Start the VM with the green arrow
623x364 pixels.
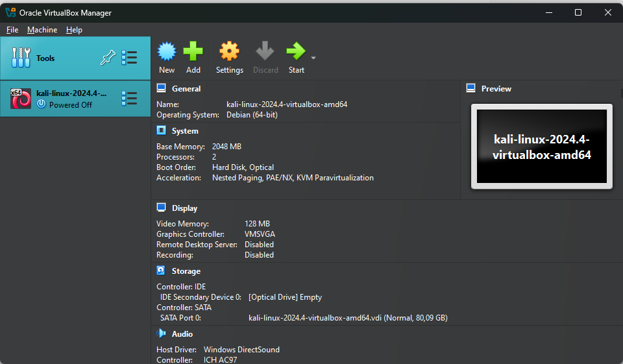pyautogui.click(x=296, y=51)
